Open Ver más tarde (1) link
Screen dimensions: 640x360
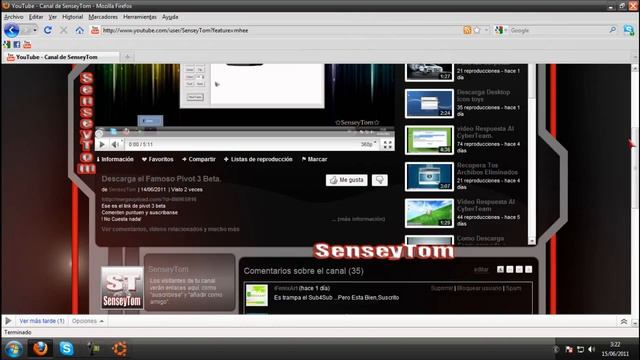click(42, 321)
